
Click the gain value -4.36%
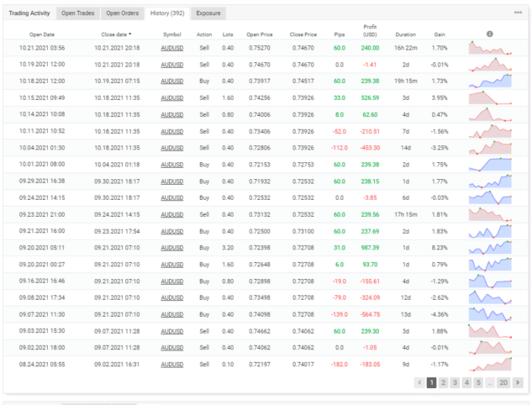440,315
